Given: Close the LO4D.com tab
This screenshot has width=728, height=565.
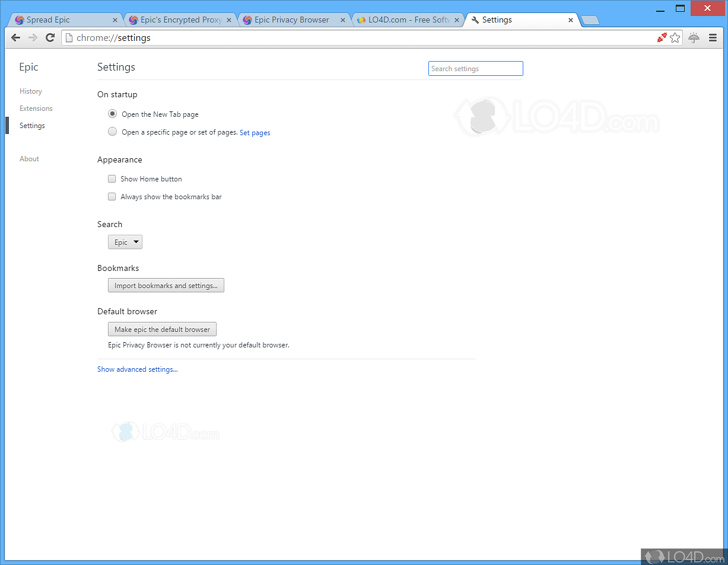Looking at the screenshot, I should coord(456,20).
